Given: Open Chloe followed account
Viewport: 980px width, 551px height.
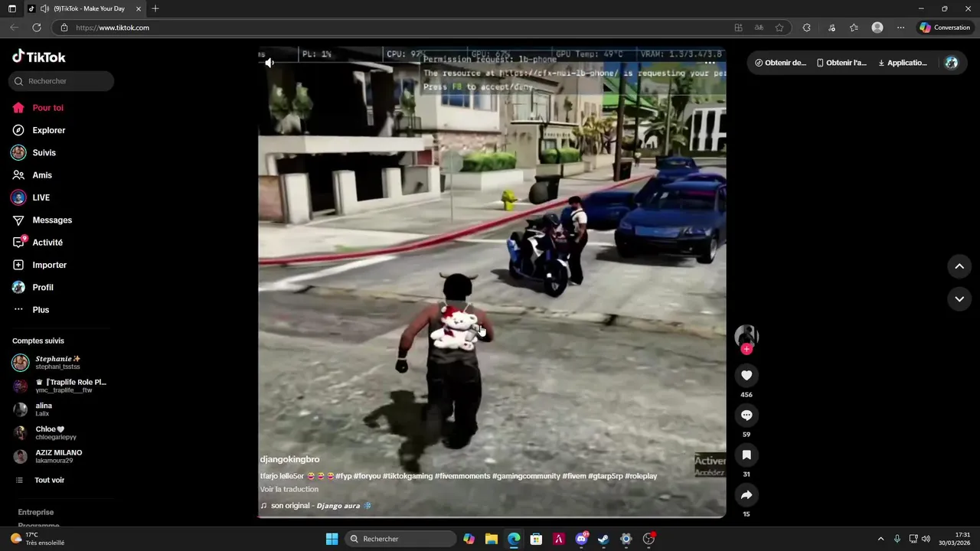Looking at the screenshot, I should click(x=46, y=433).
